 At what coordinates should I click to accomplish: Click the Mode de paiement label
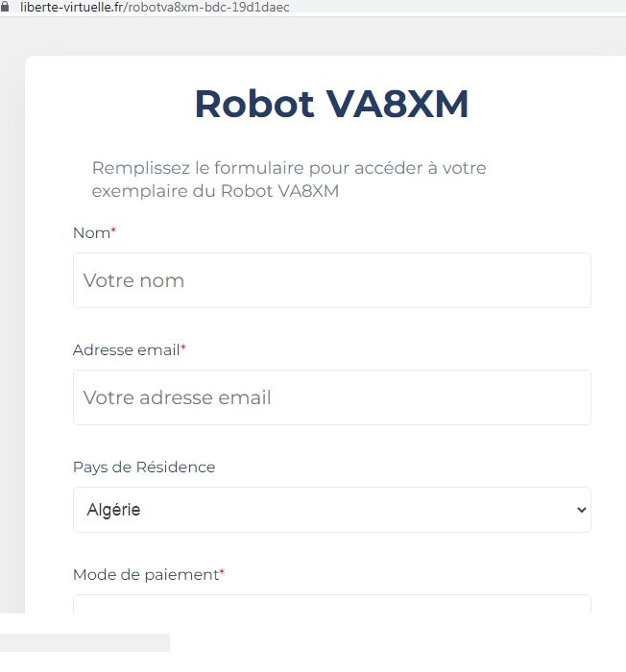pyautogui.click(x=146, y=574)
